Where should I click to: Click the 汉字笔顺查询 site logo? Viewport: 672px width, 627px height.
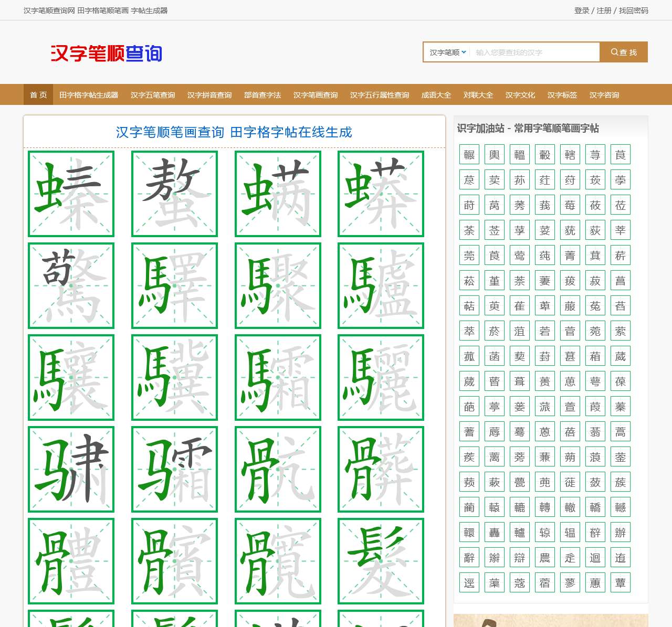click(x=107, y=53)
